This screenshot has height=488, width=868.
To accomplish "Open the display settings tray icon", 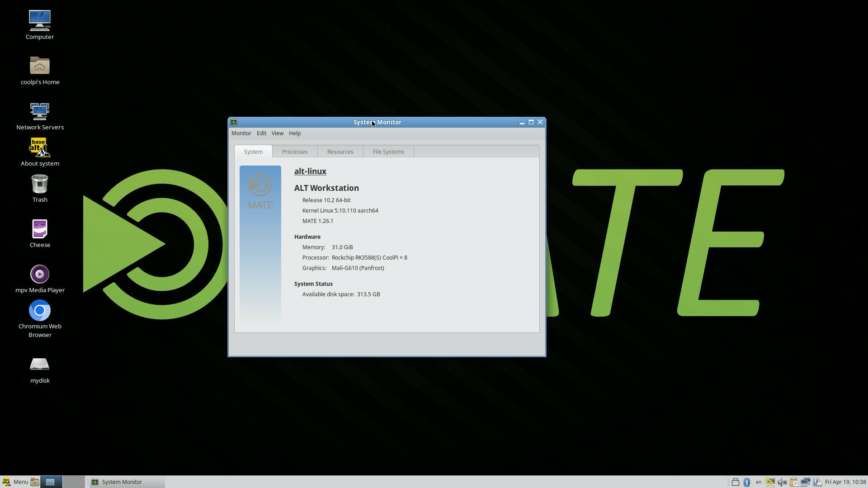I will pyautogui.click(x=770, y=482).
